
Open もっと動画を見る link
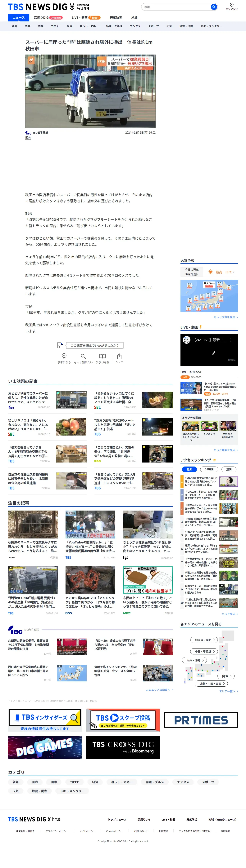click(225, 450)
